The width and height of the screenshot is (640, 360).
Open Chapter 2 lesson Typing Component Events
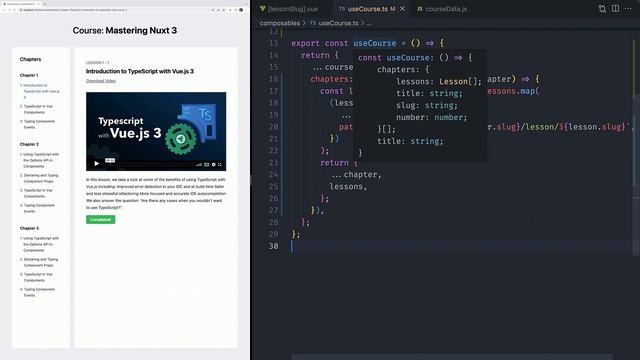coord(39,208)
